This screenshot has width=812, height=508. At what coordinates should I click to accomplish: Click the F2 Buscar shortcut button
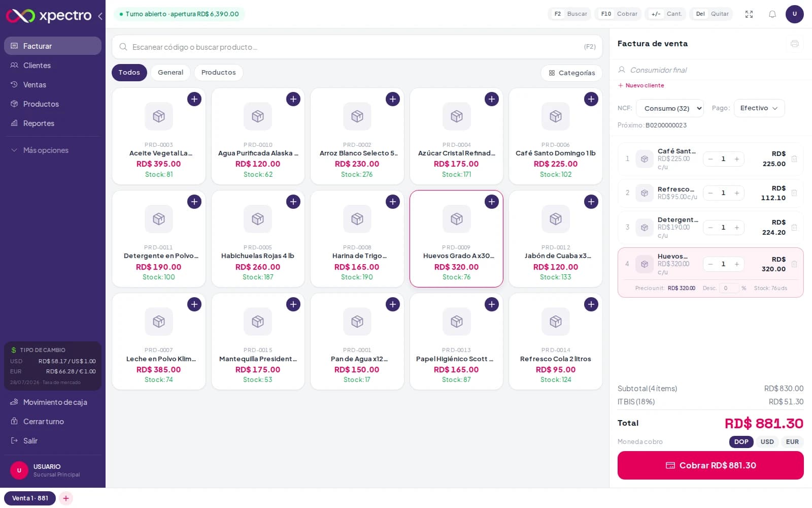[x=570, y=14]
